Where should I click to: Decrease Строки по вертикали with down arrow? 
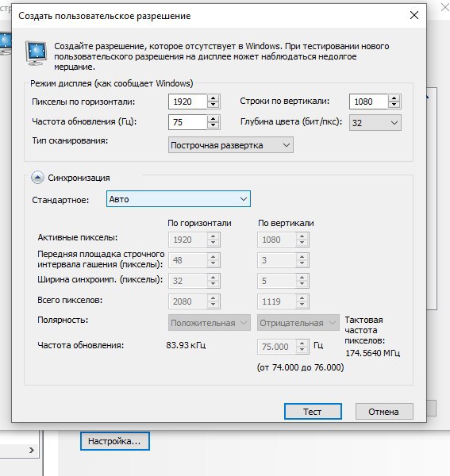point(394,105)
